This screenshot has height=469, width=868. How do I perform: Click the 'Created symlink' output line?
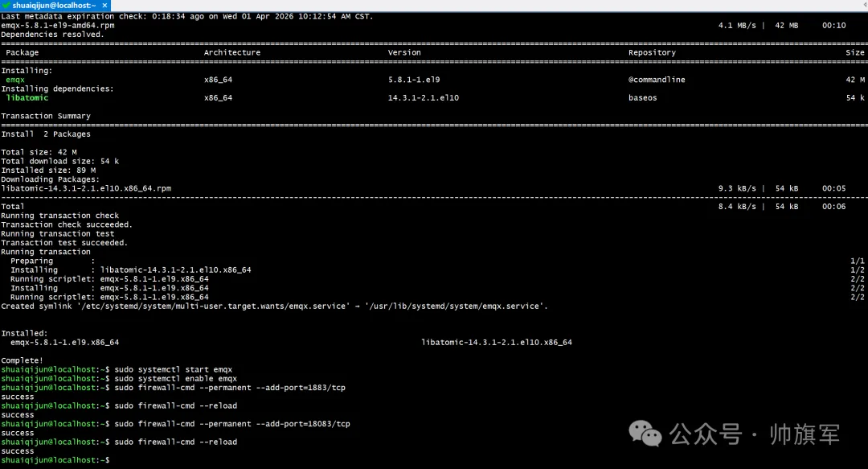pyautogui.click(x=275, y=306)
